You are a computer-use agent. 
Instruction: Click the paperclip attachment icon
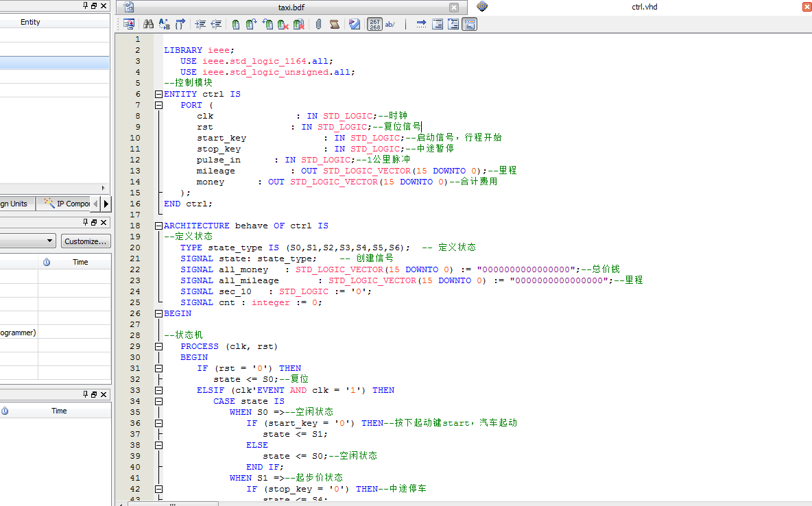pos(318,24)
